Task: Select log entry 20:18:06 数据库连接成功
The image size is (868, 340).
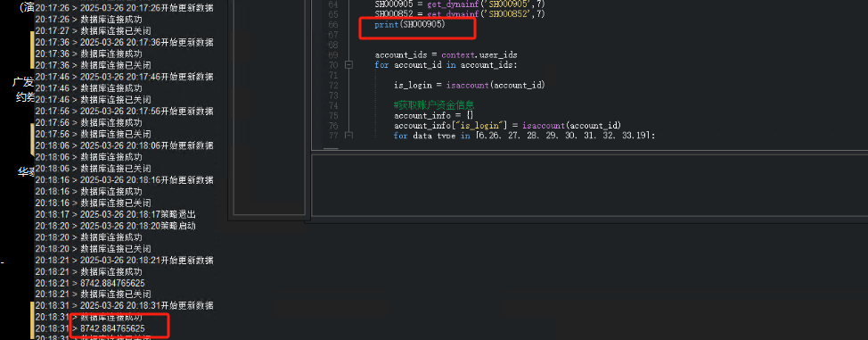Action: pos(88,157)
